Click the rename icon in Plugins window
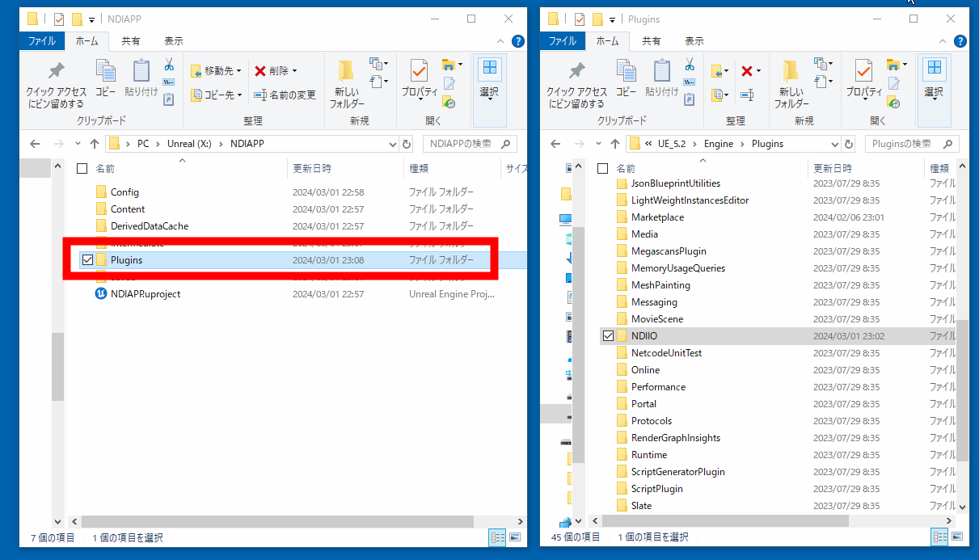This screenshot has height=560, width=979. [x=746, y=95]
